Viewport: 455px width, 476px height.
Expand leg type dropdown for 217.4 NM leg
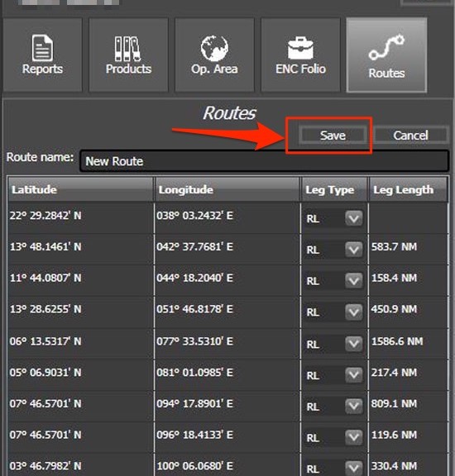pos(353,375)
